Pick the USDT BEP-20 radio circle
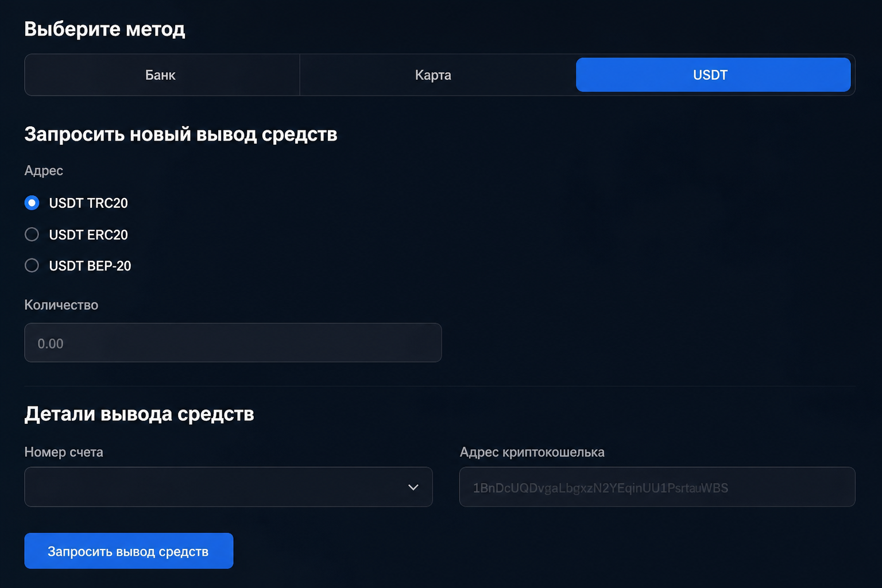The height and width of the screenshot is (588, 882). click(x=32, y=265)
